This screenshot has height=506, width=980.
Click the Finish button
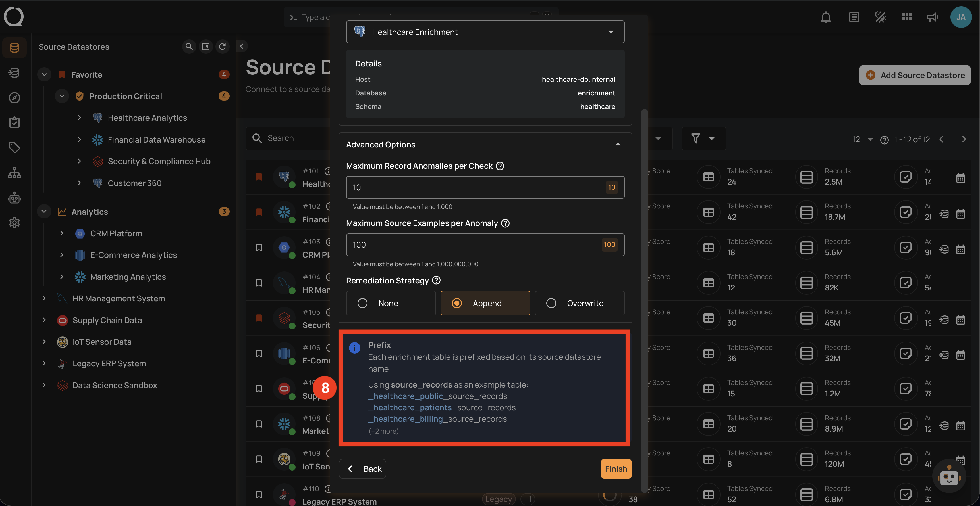616,468
